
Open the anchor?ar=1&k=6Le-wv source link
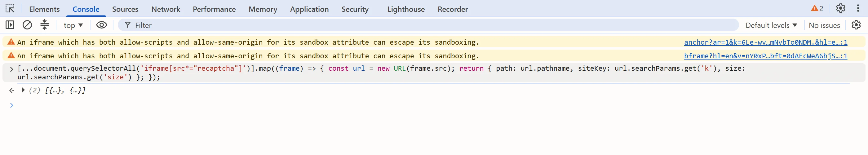pos(766,42)
